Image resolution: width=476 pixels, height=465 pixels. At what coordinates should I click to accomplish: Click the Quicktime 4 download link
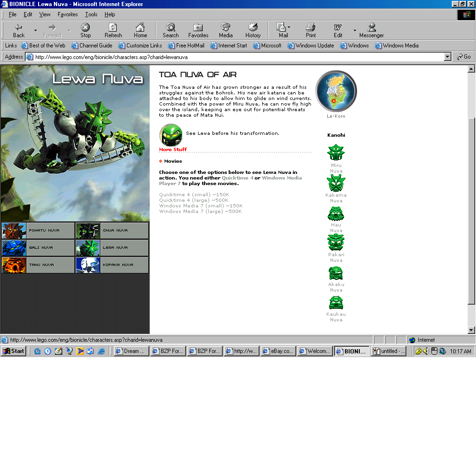pos(238,178)
